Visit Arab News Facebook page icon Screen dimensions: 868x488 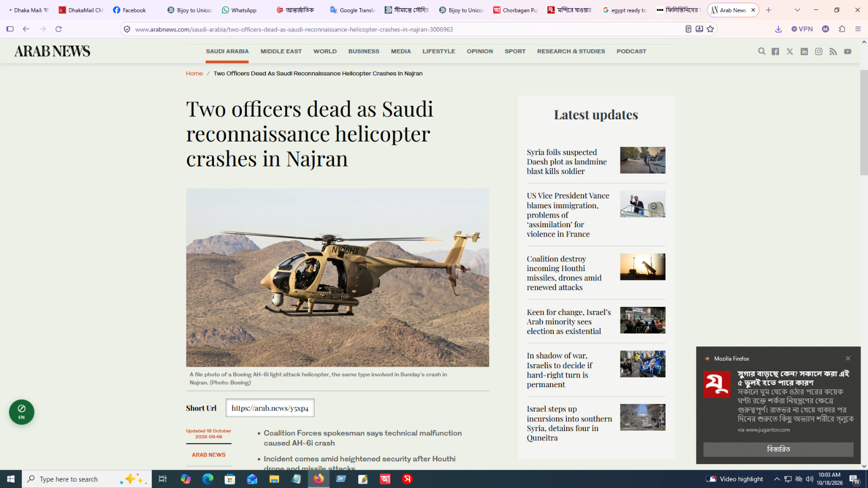point(775,52)
